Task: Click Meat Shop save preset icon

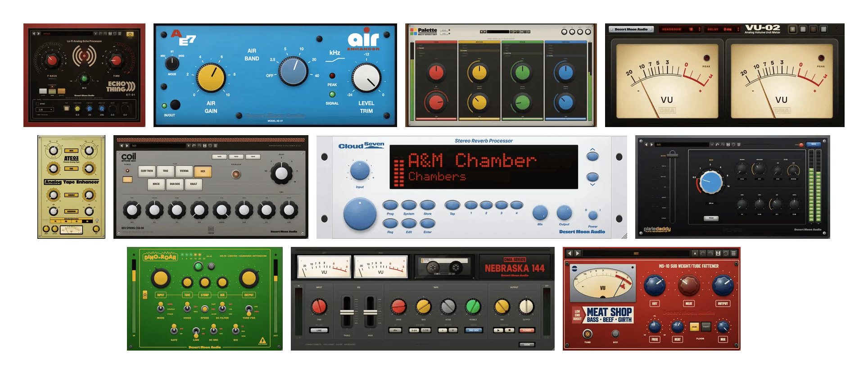Action: tap(718, 253)
